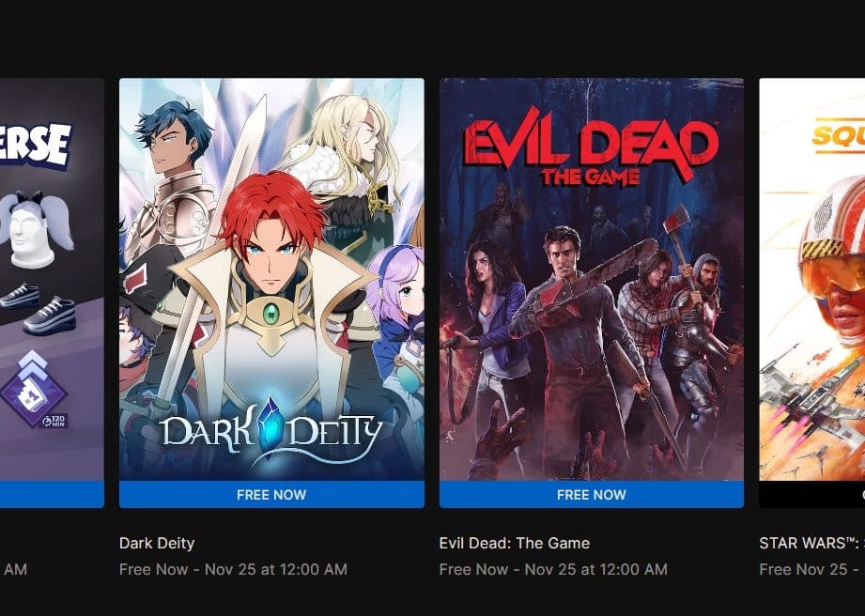Click the black banner under STAR WARS cover
The width and height of the screenshot is (865, 616).
pyautogui.click(x=812, y=494)
